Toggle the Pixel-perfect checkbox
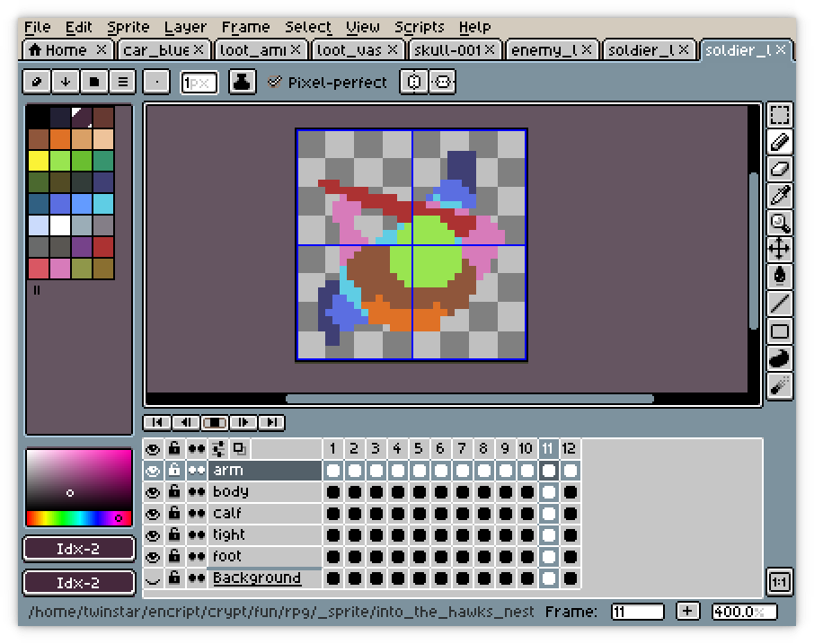Screen dimensions: 814x644 [x=274, y=82]
